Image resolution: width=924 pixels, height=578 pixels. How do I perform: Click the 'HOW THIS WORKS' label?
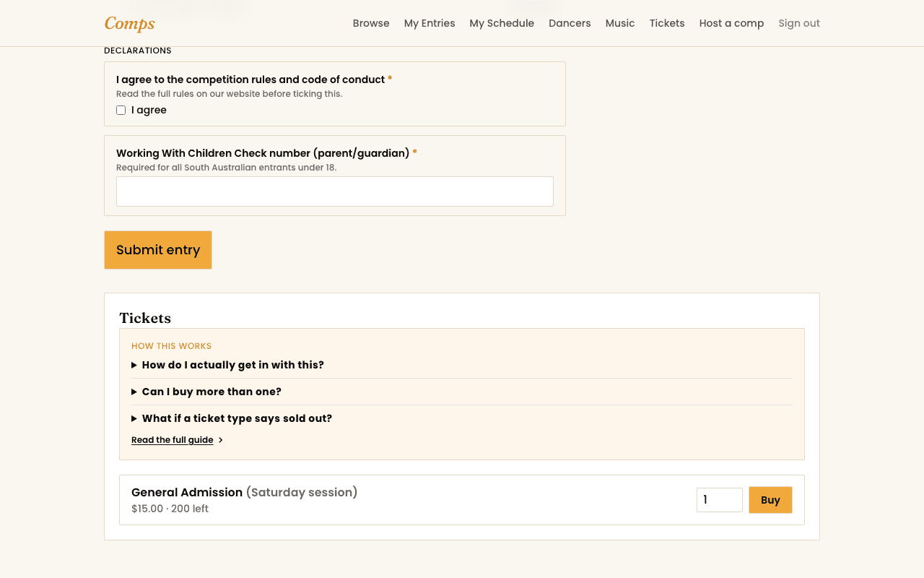click(x=171, y=346)
